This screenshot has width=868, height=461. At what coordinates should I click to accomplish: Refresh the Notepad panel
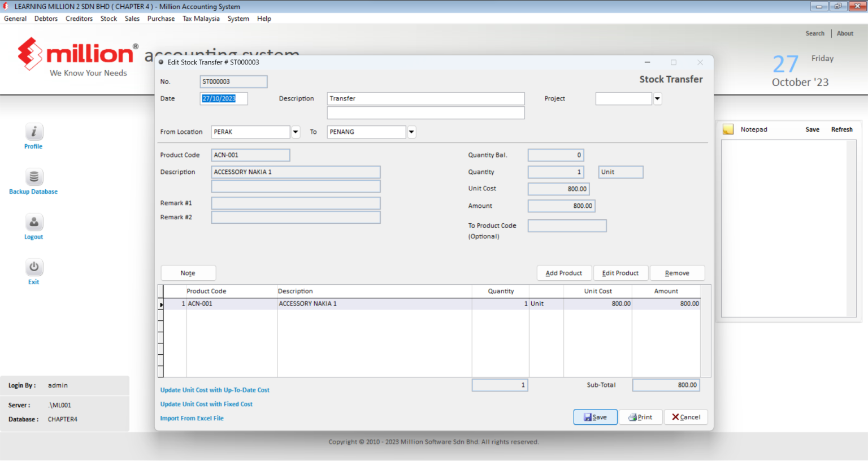tap(841, 129)
